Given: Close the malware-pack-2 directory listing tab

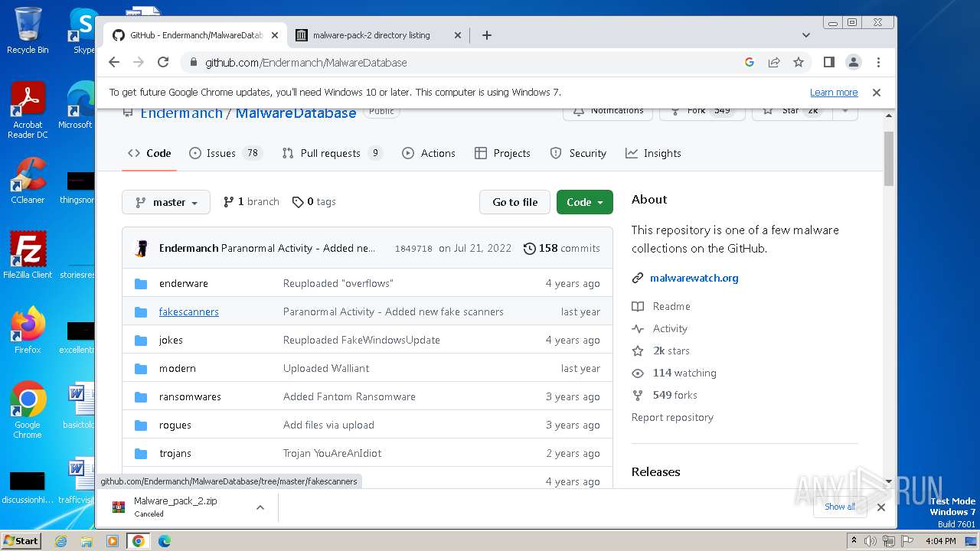Looking at the screenshot, I should (x=458, y=35).
